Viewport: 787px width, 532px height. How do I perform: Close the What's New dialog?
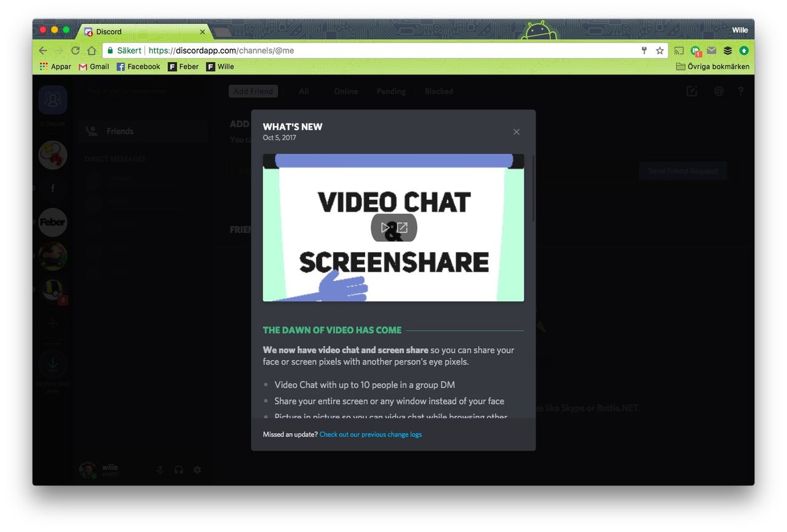click(516, 132)
